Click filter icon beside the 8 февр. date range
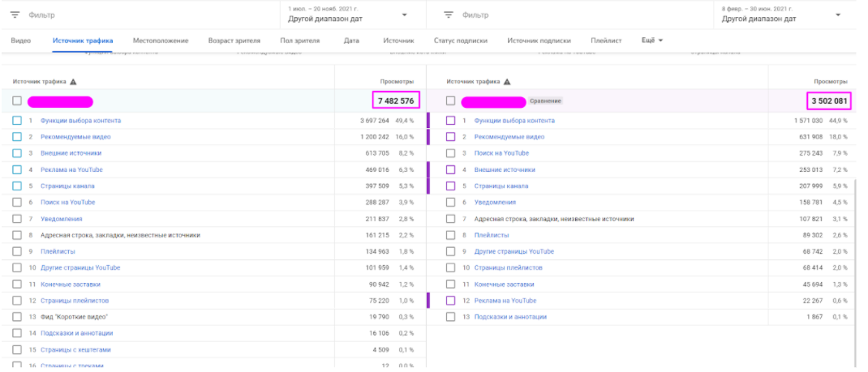The image size is (868, 372). click(x=449, y=15)
